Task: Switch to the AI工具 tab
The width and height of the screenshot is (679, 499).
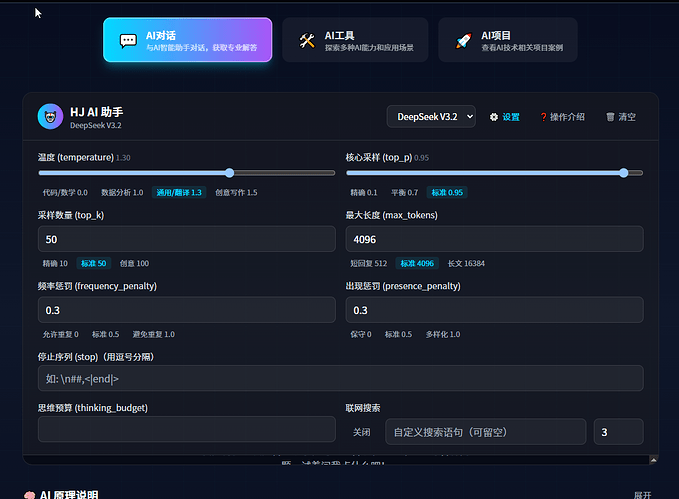Action: click(x=355, y=40)
